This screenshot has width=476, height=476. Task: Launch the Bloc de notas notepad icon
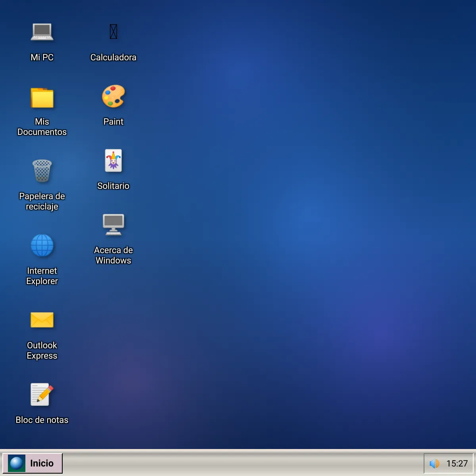[42, 394]
